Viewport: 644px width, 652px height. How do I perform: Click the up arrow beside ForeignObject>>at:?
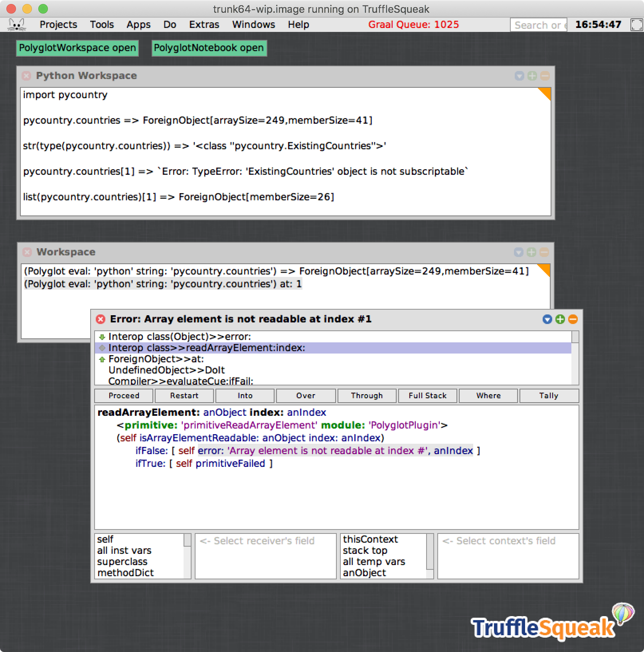click(x=102, y=359)
